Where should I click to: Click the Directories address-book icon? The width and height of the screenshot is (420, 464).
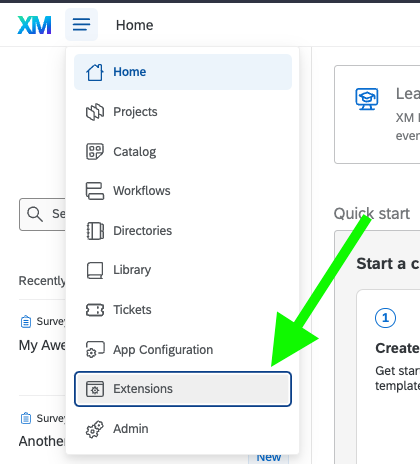coord(95,231)
